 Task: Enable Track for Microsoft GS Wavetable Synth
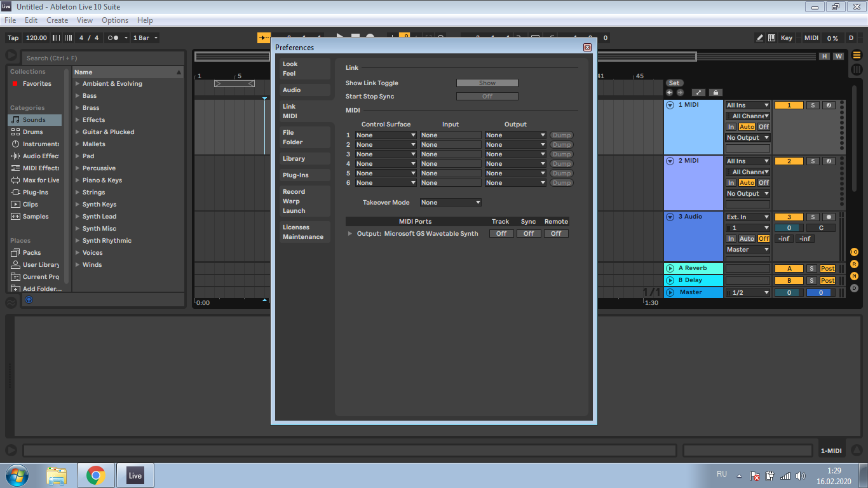[x=501, y=234]
